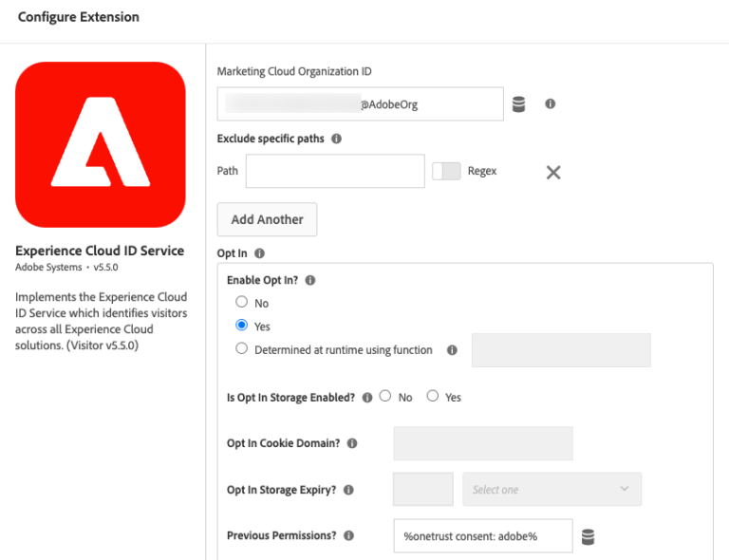Remove the path row with X icon
This screenshot has width=729, height=560.
click(x=553, y=173)
